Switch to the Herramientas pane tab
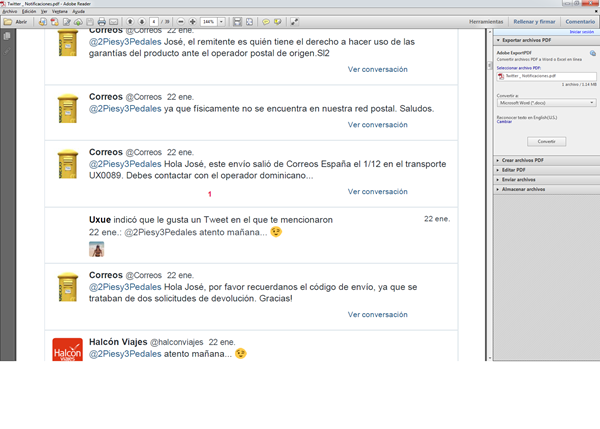The height and width of the screenshot is (429, 600). 486,22
